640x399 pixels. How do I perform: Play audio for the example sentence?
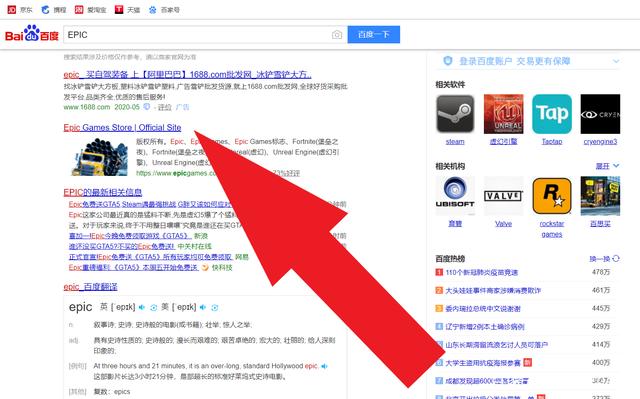pyautogui.click(x=324, y=366)
